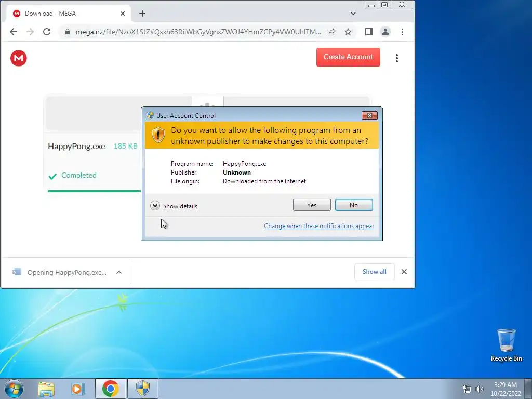Click No in User Account Control
This screenshot has height=399, width=532.
(354, 205)
